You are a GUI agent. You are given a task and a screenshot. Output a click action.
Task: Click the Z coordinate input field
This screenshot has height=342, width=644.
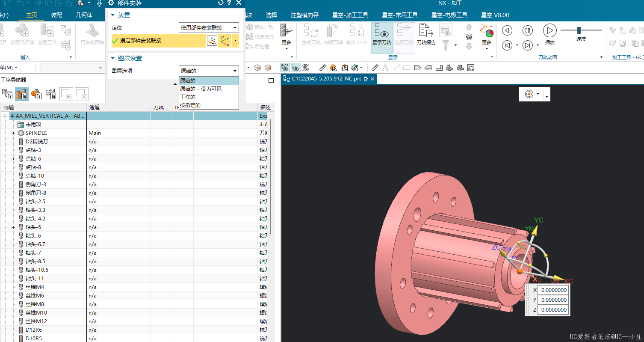click(x=553, y=309)
